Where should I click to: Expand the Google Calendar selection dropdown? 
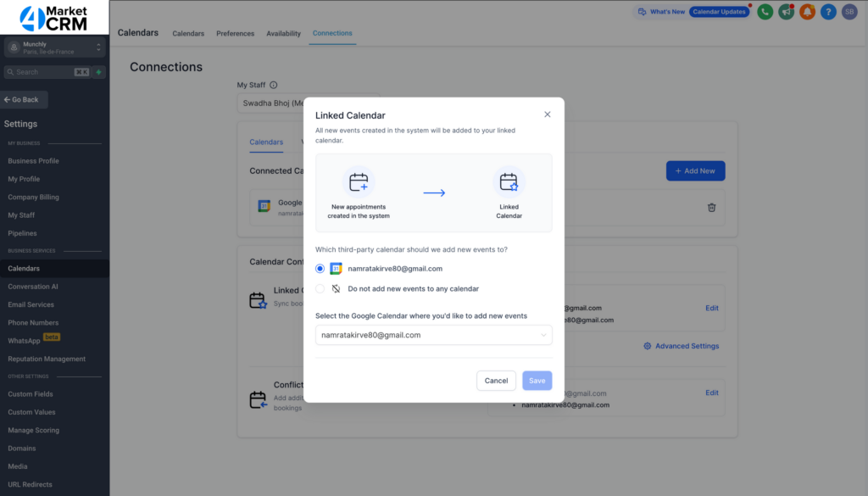[433, 335]
